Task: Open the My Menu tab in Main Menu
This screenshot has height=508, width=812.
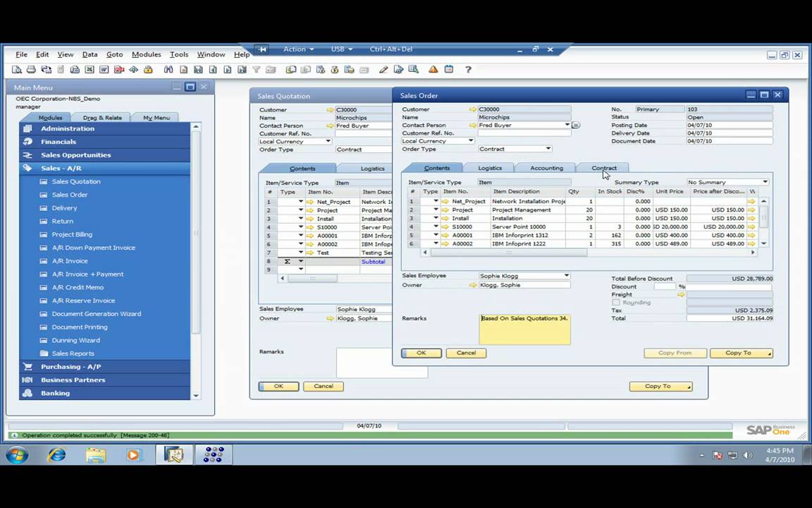Action: pyautogui.click(x=156, y=118)
